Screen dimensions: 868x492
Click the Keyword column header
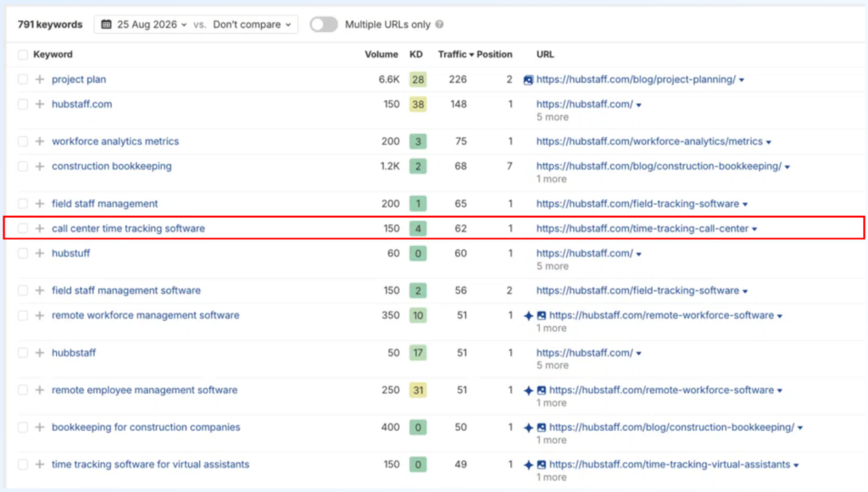point(53,54)
